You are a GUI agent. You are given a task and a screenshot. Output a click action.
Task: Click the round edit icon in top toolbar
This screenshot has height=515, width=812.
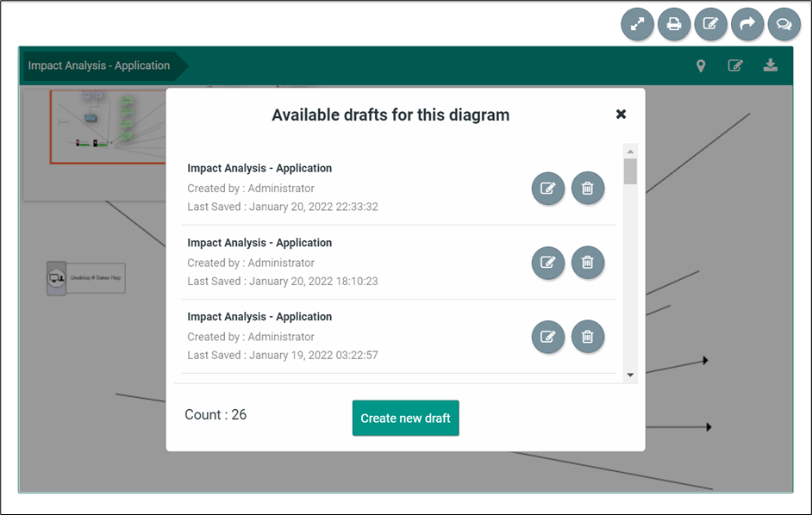point(710,24)
